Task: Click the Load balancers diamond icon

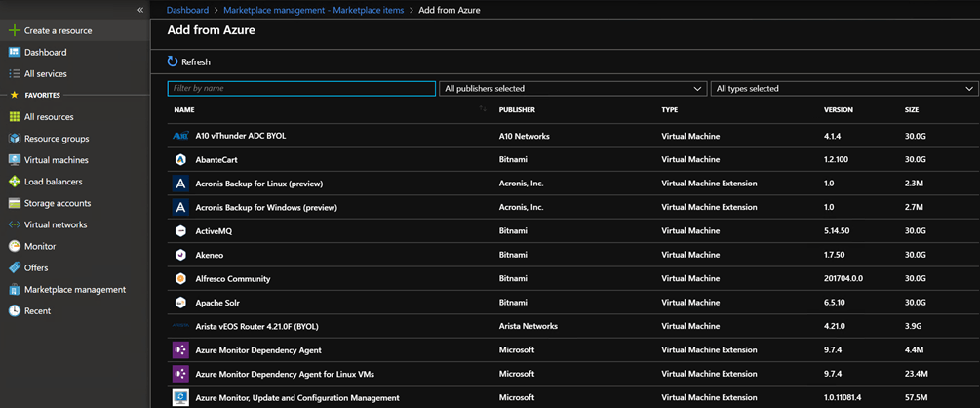Action: [x=15, y=182]
